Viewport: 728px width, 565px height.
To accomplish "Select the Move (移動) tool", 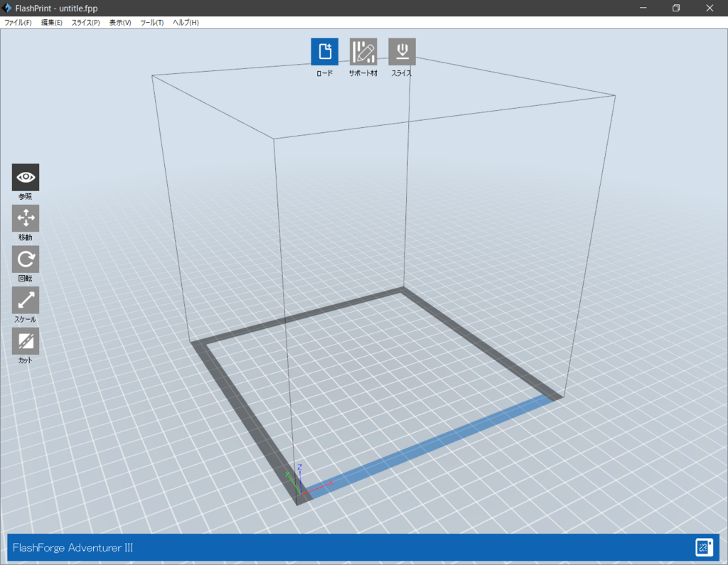I will coord(26,217).
